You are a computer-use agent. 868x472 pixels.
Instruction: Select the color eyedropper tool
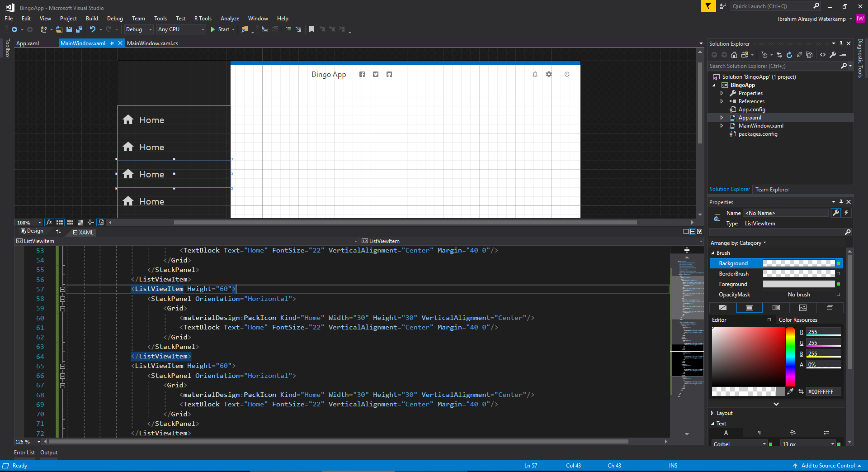(790, 391)
